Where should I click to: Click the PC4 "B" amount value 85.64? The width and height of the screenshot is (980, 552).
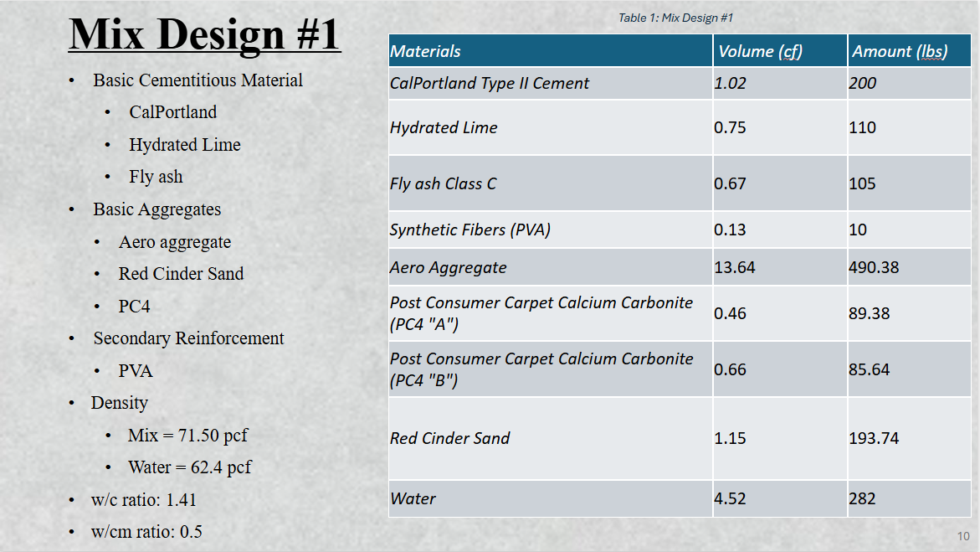[869, 369]
